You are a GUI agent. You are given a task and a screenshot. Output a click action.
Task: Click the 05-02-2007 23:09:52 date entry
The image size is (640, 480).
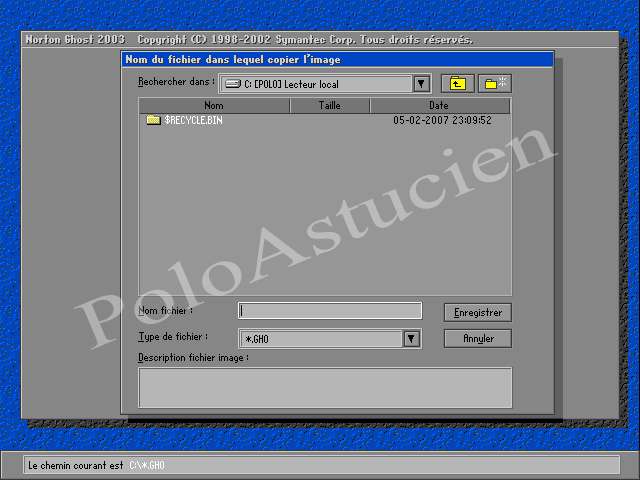click(x=442, y=120)
